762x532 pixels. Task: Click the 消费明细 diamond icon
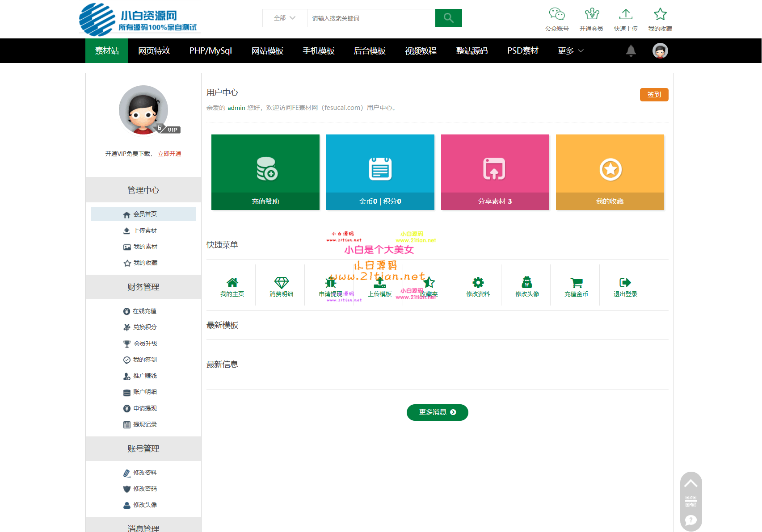click(282, 282)
